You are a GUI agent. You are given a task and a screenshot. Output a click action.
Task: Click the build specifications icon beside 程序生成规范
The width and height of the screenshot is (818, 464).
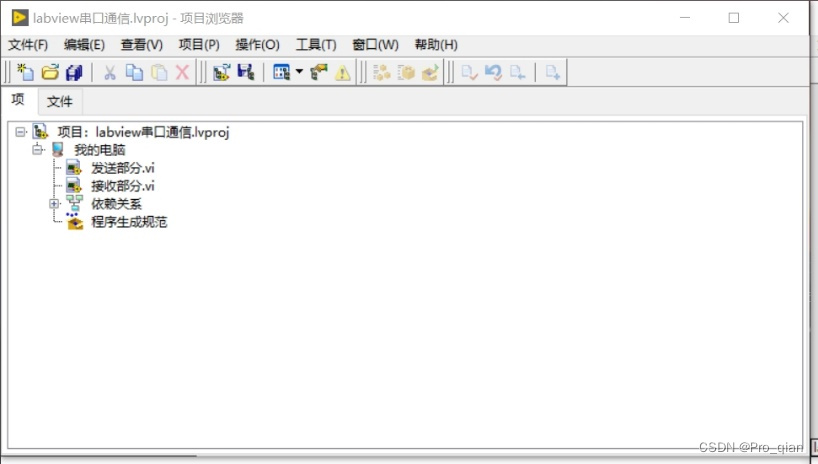click(x=75, y=221)
